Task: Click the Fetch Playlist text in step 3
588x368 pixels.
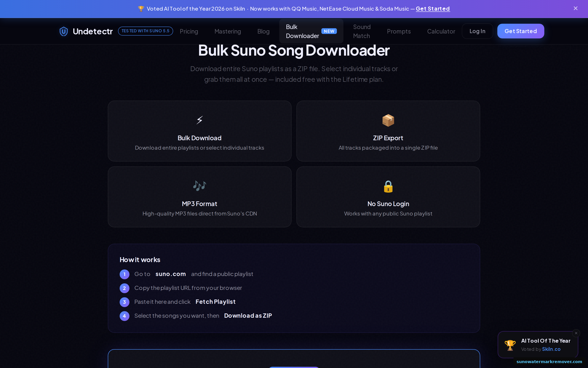Action: tap(215, 302)
